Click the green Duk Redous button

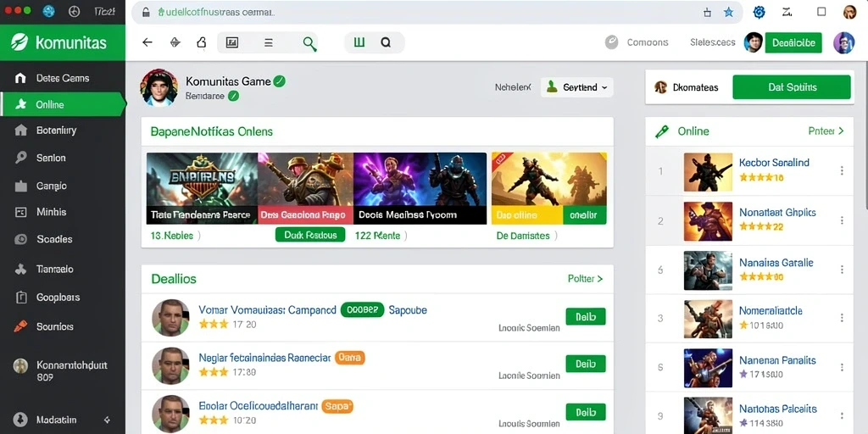[x=310, y=236]
